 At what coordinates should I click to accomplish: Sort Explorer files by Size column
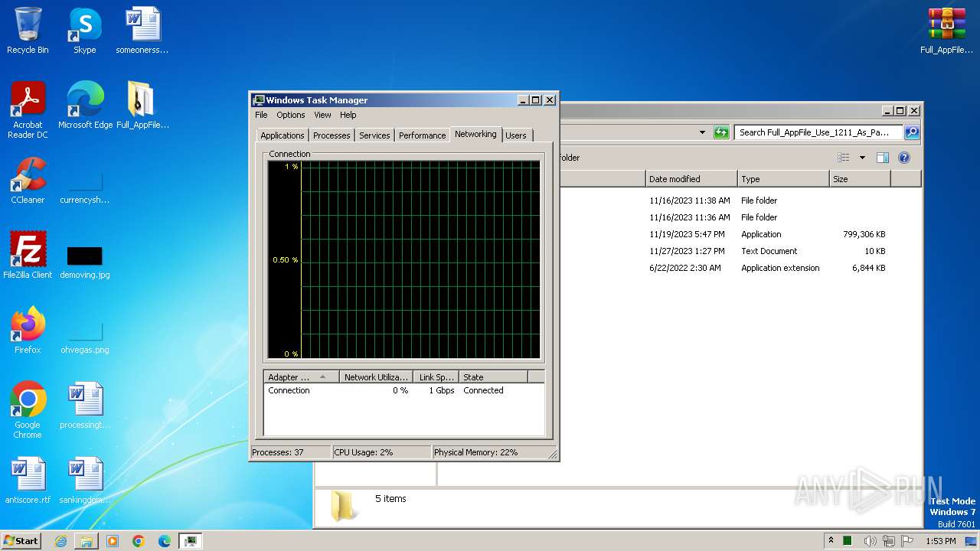(x=860, y=179)
